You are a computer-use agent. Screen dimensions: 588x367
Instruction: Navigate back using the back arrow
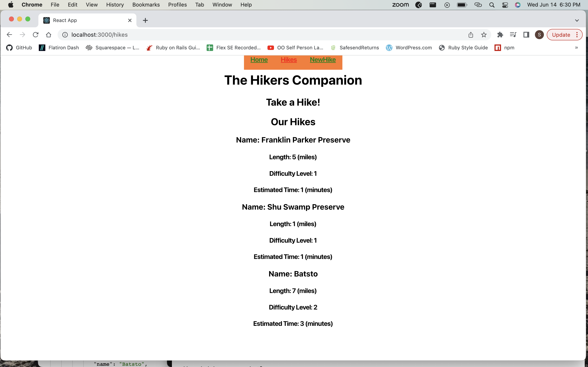click(9, 34)
